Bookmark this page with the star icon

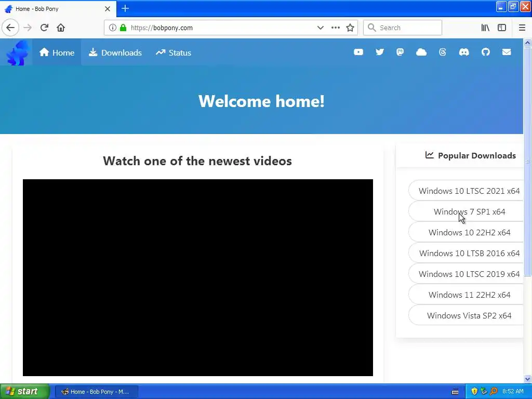(x=350, y=28)
